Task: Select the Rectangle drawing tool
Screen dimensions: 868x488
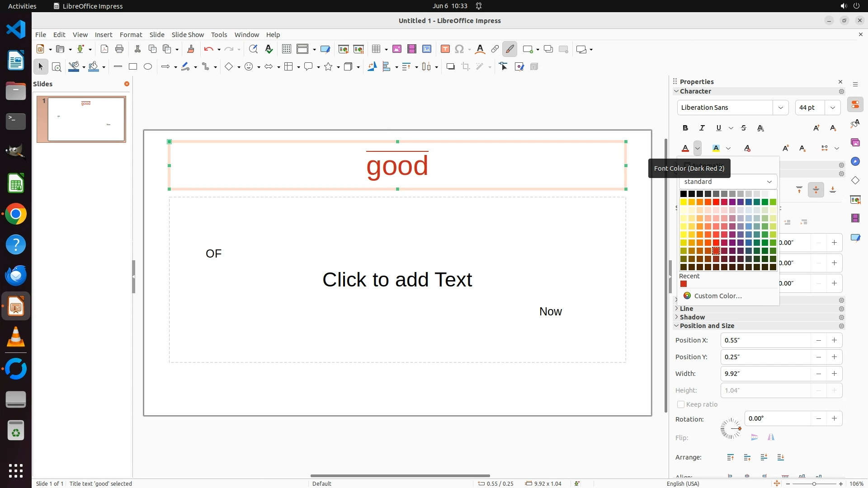Action: (x=133, y=67)
